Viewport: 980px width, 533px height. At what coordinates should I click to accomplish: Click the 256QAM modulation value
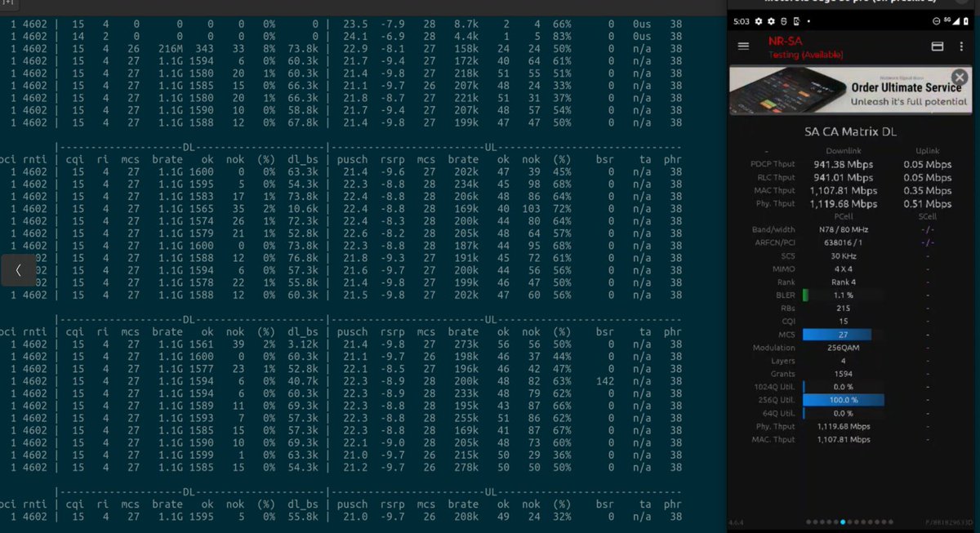[844, 348]
